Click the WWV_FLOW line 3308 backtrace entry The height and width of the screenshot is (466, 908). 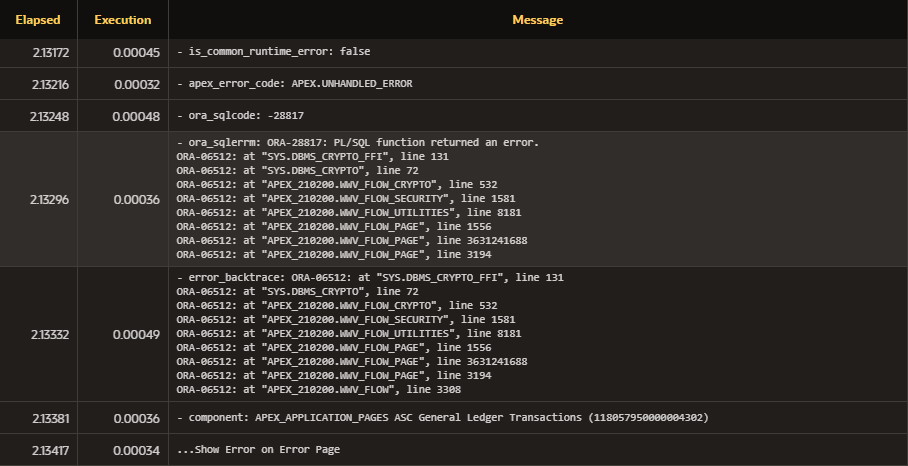(318, 390)
